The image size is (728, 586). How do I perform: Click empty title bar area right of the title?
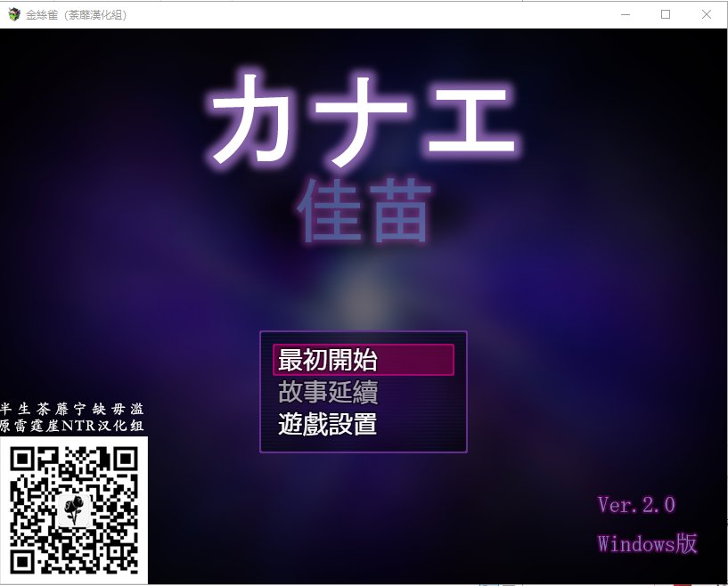tap(356, 14)
